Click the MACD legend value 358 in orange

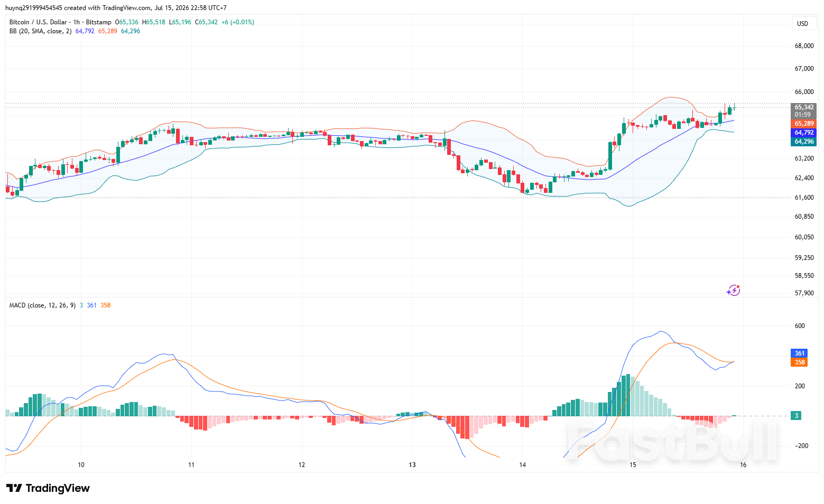(106, 305)
